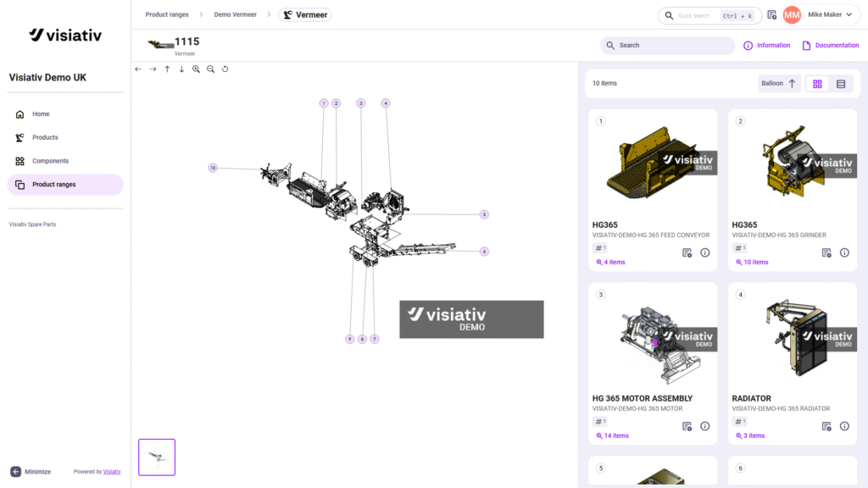The image size is (868, 488).
Task: Click Demo Vermeer breadcrumb
Action: [236, 15]
